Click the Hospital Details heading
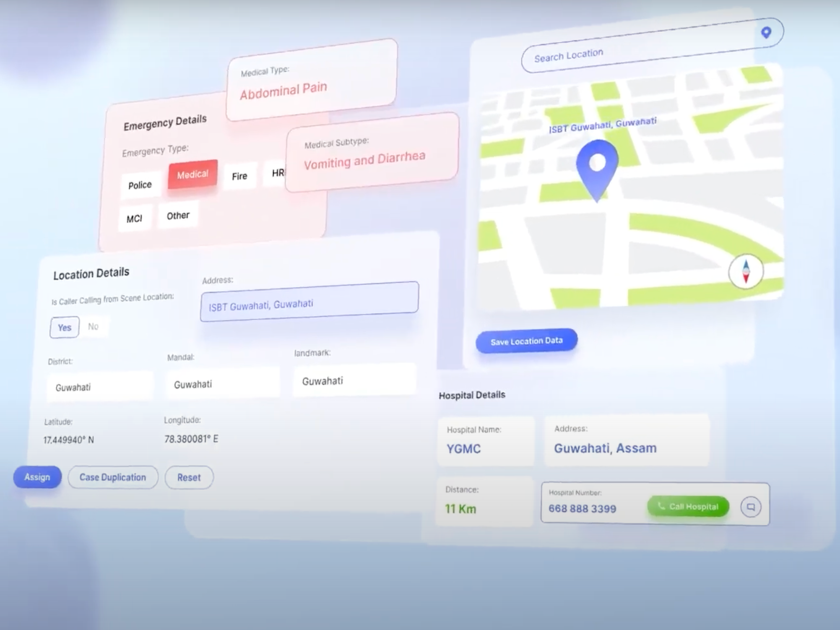Viewport: 840px width, 630px height. click(472, 395)
